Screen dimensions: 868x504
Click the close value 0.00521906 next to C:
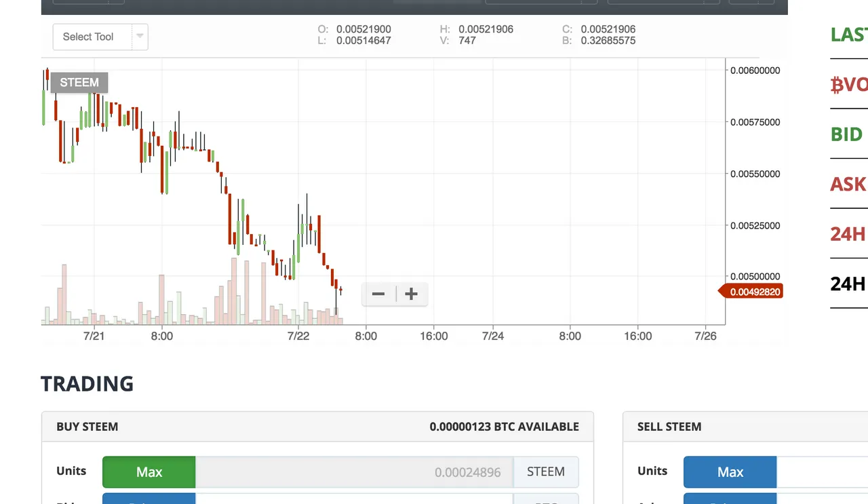(608, 29)
